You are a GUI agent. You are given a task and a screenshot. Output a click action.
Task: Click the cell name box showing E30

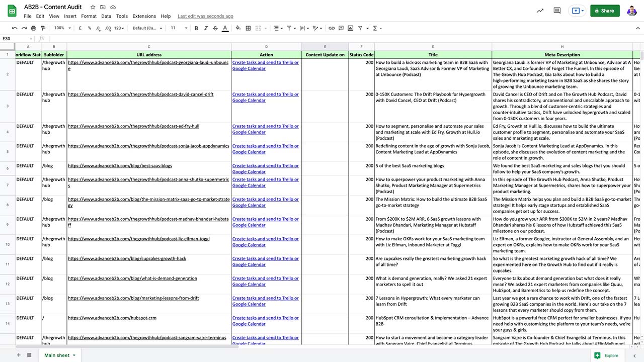pyautogui.click(x=15, y=39)
